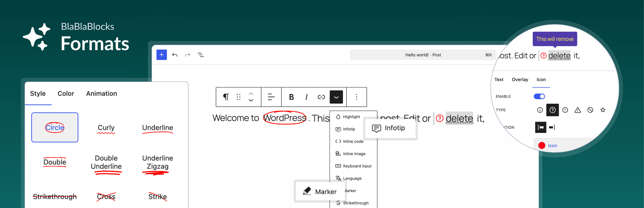Open the document overview list icon
644x208 pixels.
[200, 55]
